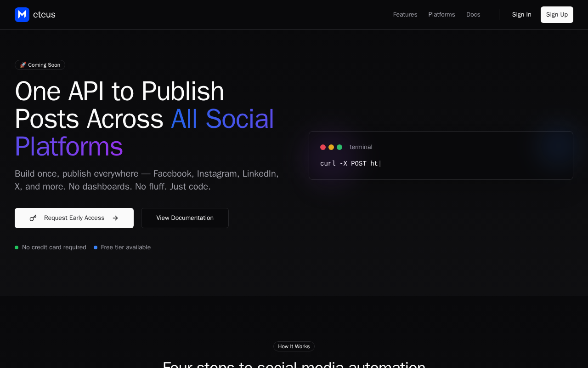Click the arrow icon on Request Early Access
Viewport: 588px width, 368px height.
click(x=115, y=218)
